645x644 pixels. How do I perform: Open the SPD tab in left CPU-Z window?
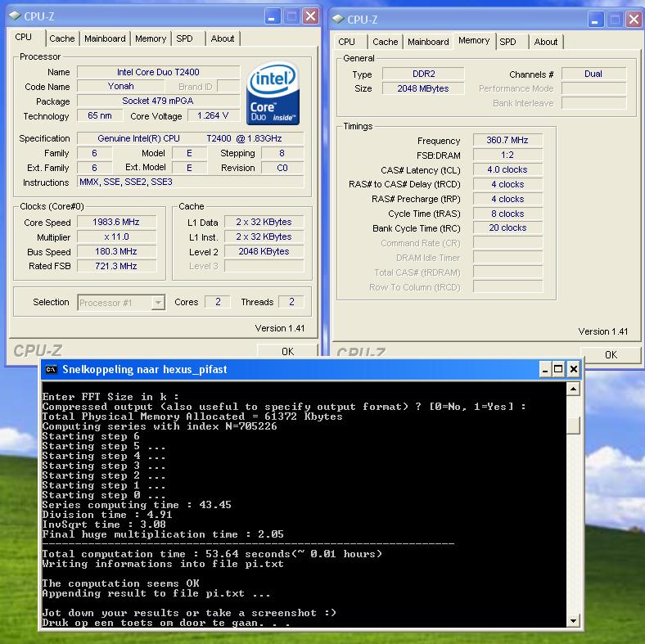click(184, 38)
